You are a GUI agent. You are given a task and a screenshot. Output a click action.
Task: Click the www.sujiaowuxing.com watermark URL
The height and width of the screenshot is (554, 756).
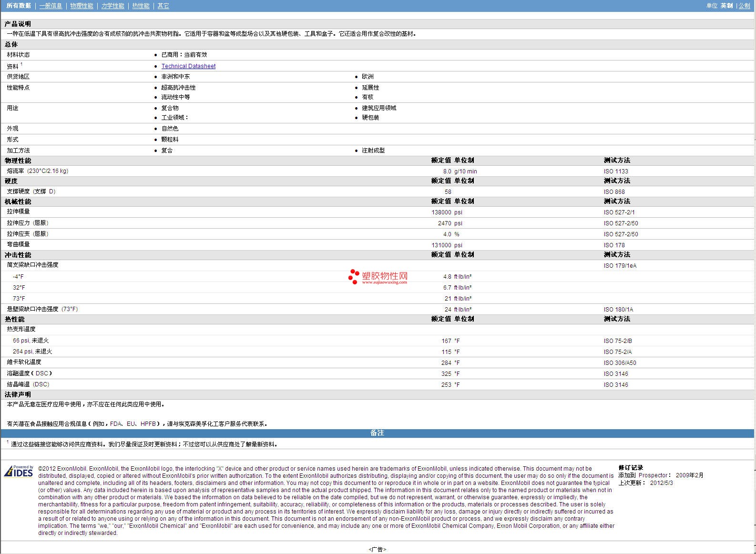[x=384, y=282]
